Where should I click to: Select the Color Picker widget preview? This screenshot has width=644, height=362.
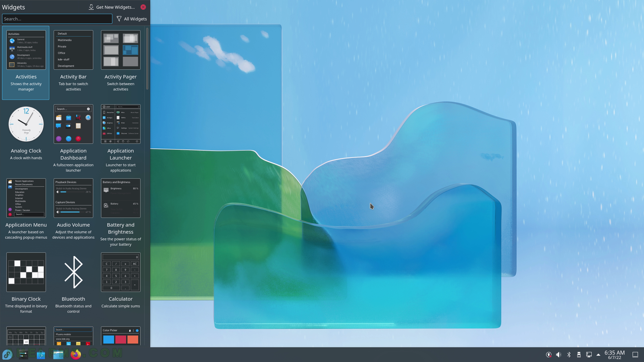tap(120, 336)
